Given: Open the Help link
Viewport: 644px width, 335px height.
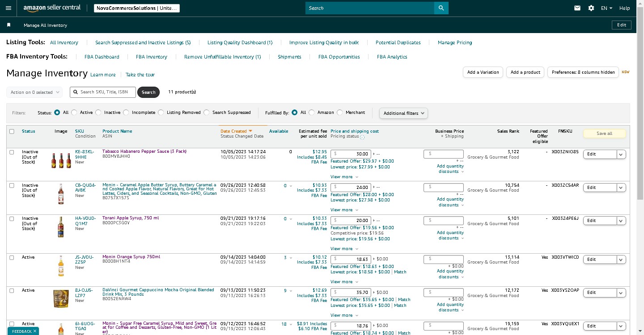Looking at the screenshot, I should [625, 8].
